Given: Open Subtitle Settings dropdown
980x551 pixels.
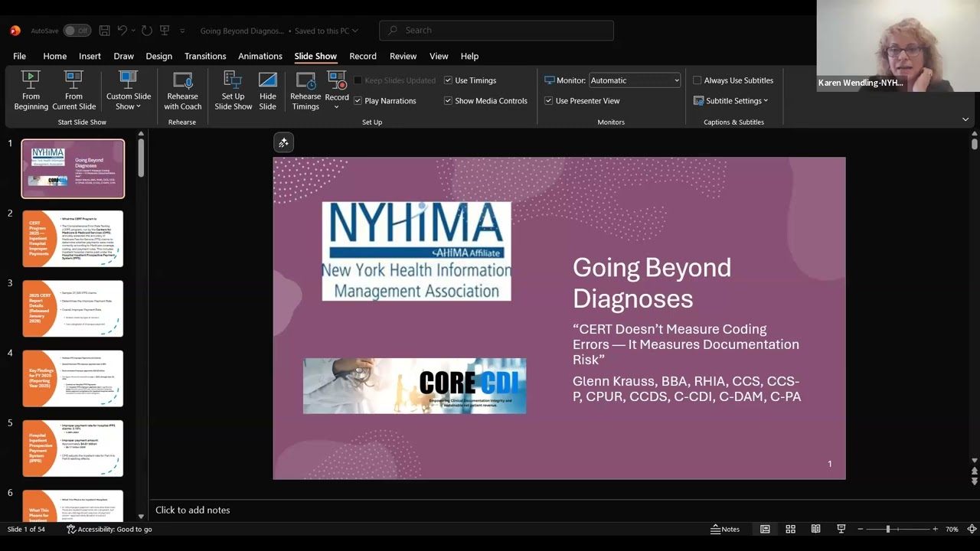Looking at the screenshot, I should click(731, 101).
